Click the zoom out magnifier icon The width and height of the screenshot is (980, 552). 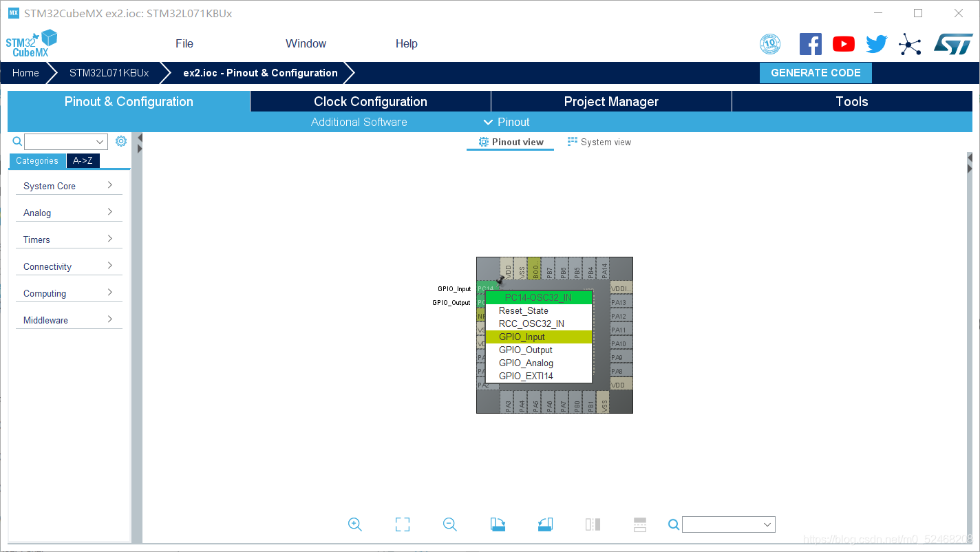coord(450,524)
